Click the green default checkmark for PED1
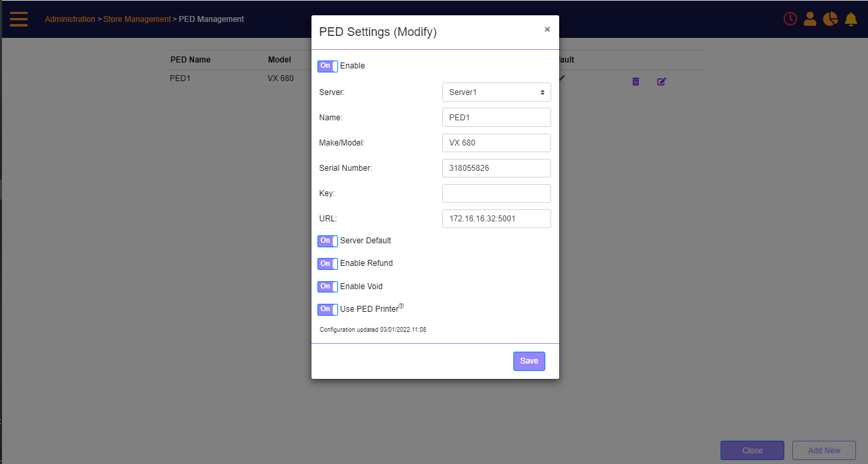 562,78
